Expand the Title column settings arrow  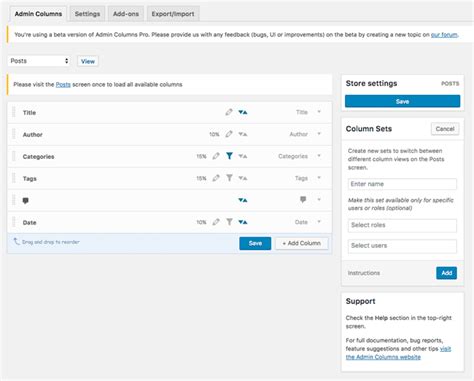click(x=319, y=112)
